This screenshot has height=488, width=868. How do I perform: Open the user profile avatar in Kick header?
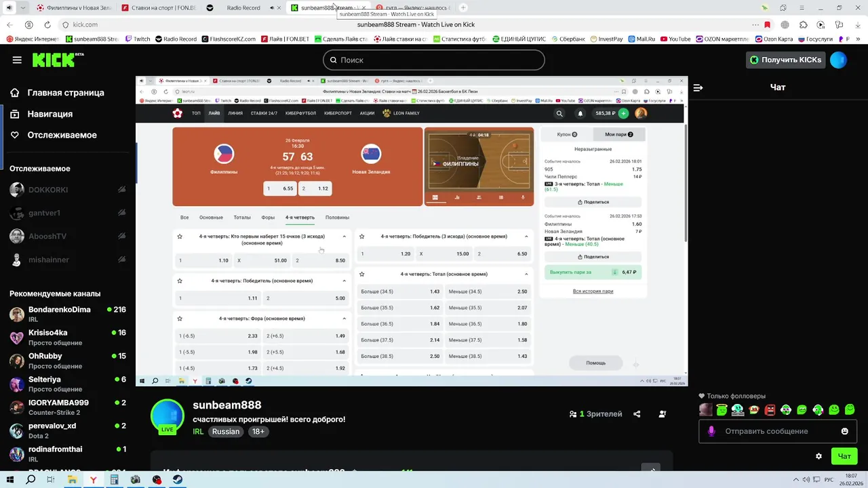(x=838, y=60)
